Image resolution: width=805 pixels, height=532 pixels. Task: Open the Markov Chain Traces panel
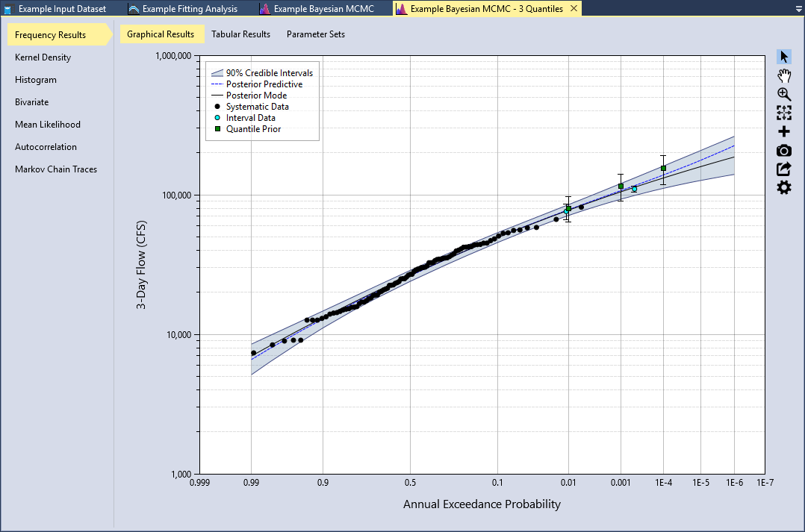coord(55,169)
